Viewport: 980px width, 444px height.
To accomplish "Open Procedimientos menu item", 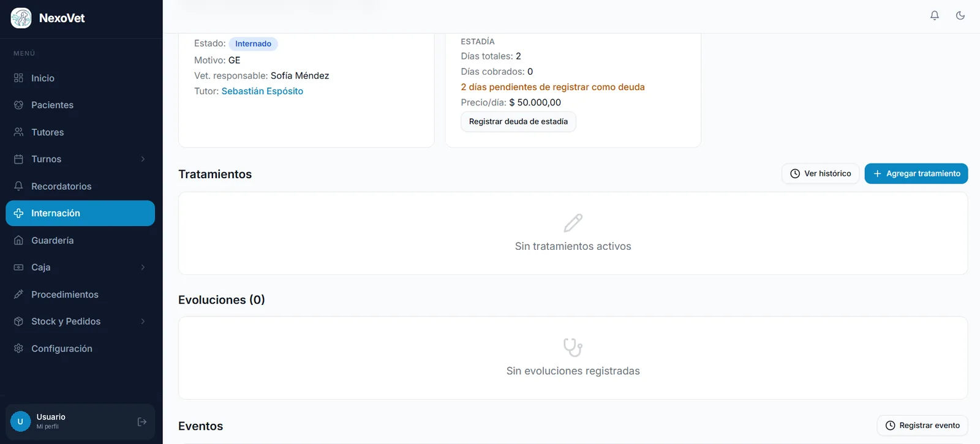I will click(x=80, y=294).
